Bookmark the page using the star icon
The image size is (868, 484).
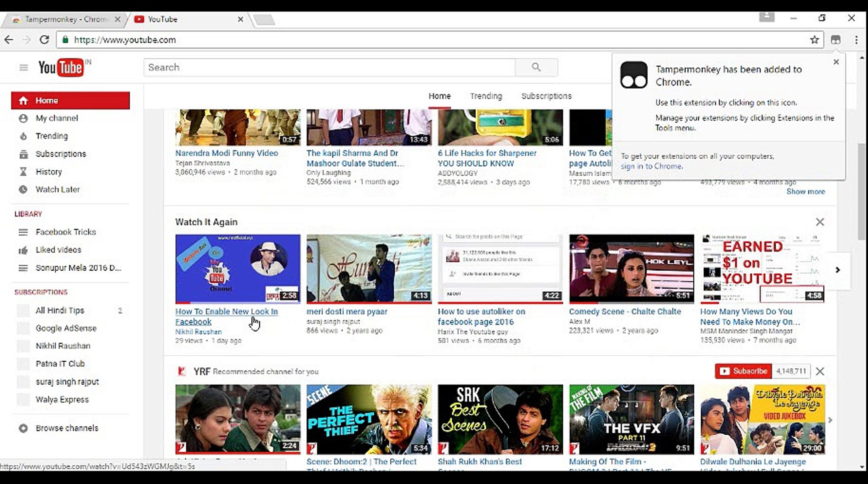pyautogui.click(x=814, y=40)
